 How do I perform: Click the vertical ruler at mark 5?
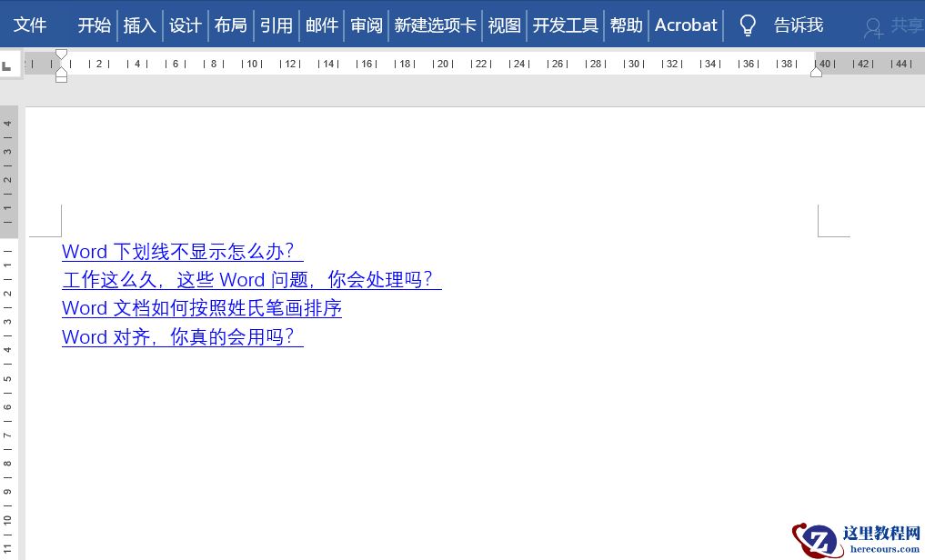[x=7, y=378]
